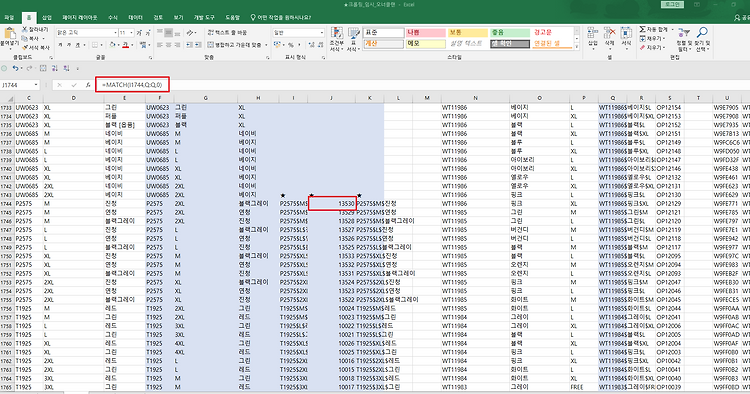The height and width of the screenshot is (394, 750).
Task: Click the formula bar showing =MATCH(I1744,Q:Q,0)
Action: coord(132,85)
